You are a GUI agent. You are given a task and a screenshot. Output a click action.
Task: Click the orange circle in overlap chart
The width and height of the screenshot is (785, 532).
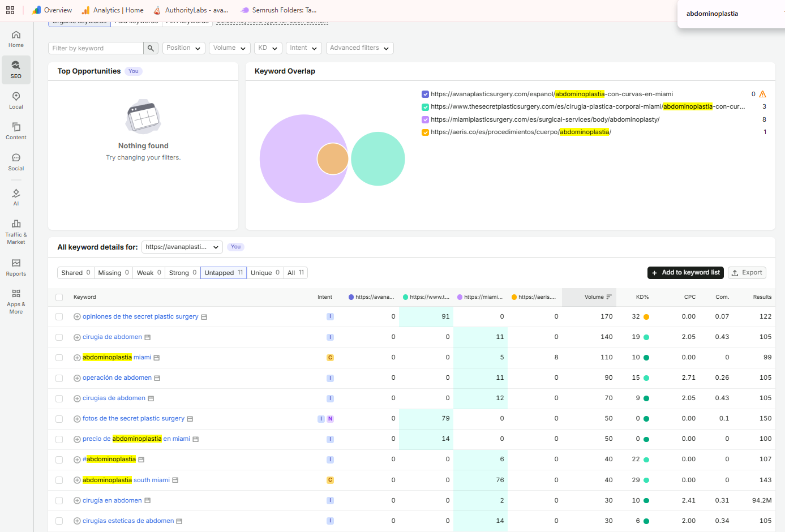coord(333,159)
